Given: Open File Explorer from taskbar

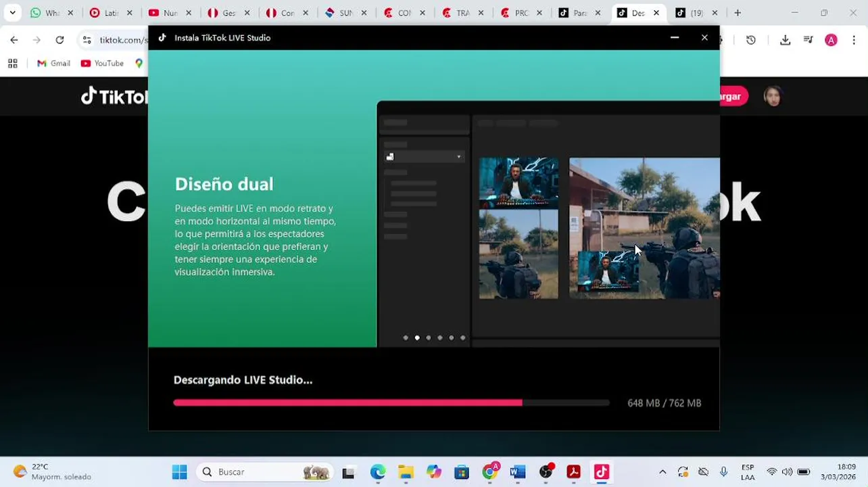Looking at the screenshot, I should click(x=406, y=472).
